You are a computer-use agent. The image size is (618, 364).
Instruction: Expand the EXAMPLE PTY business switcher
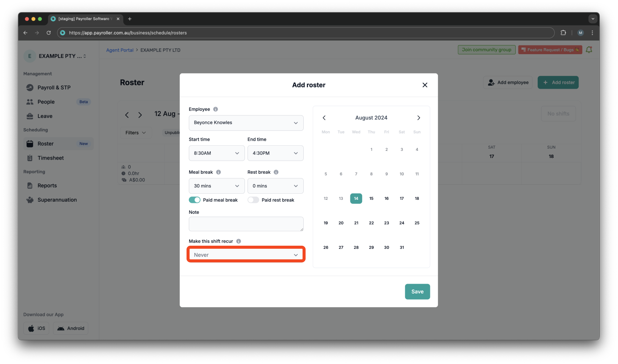click(x=55, y=56)
